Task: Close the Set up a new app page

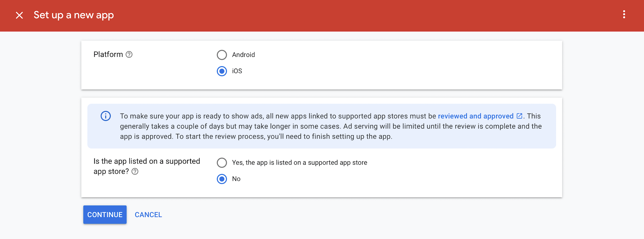Action: click(19, 15)
